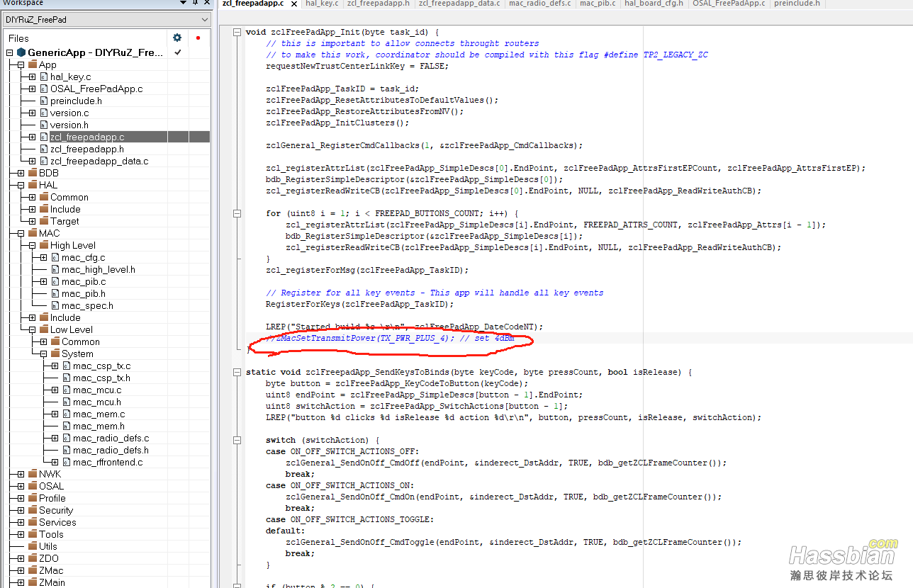Click the red dot column header icon
The height and width of the screenshot is (588, 913).
tap(198, 38)
